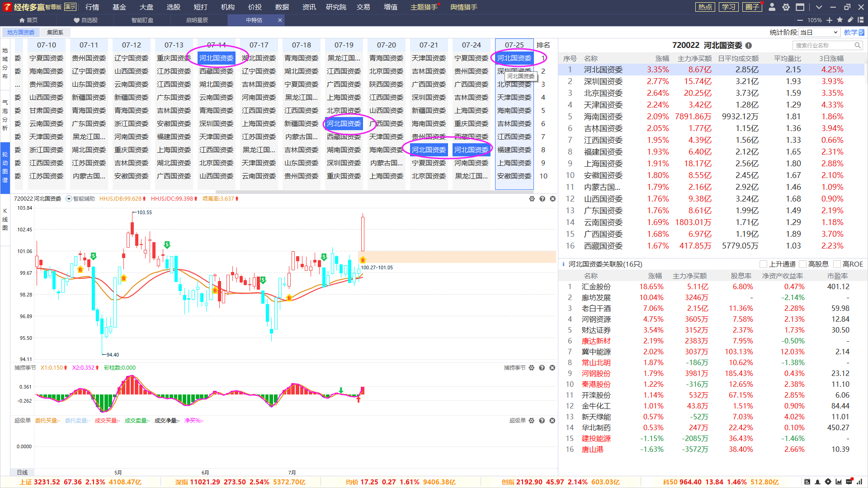The image size is (868, 488).
Task: Select 轮动图谱 in left sidebar
Action: coord(5,167)
